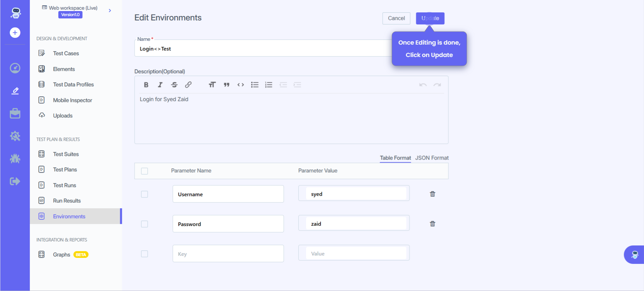Click the code block icon
Viewport: 644px width, 291px height.
(241, 85)
